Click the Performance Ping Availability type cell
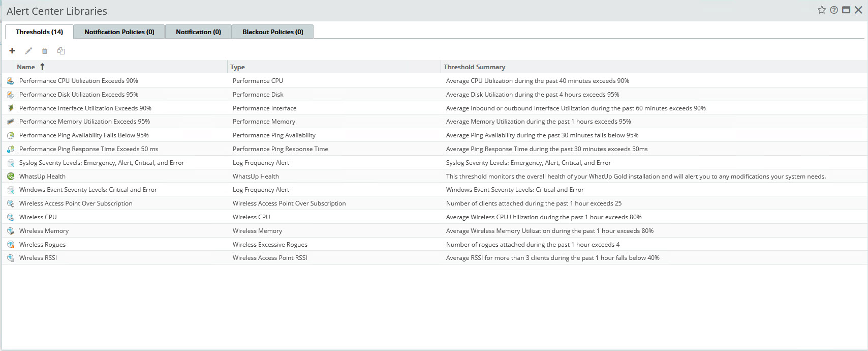Screen dimensions: 868x351 click(274, 135)
